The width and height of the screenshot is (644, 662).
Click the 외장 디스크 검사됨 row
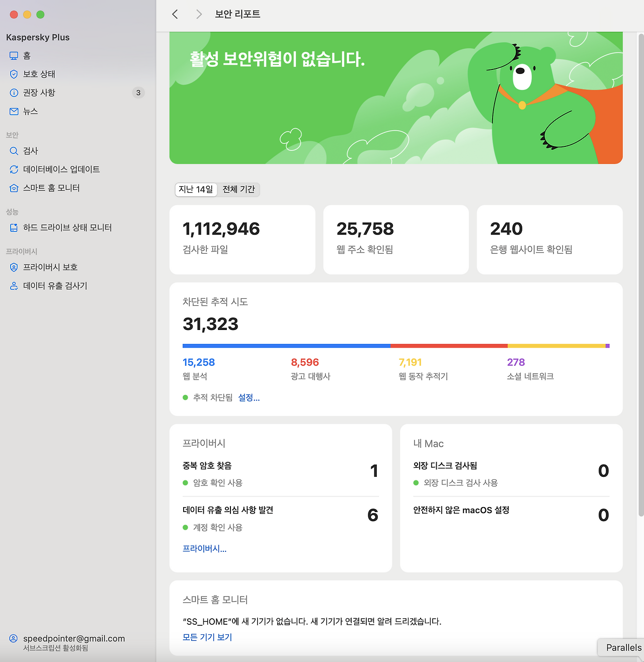511,474
